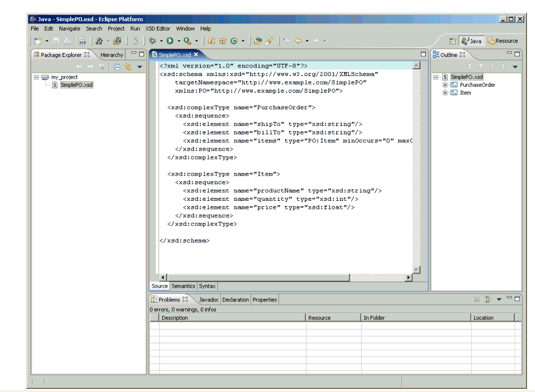
Task: Click the green Run button icon
Action: (169, 41)
